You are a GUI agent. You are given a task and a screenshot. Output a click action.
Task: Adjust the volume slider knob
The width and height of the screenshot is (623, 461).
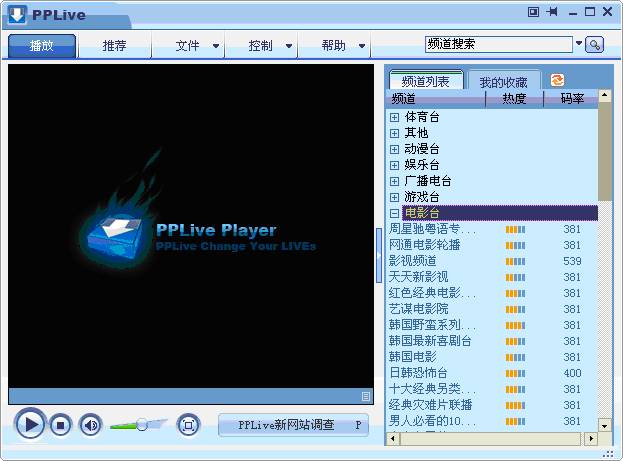(x=142, y=424)
